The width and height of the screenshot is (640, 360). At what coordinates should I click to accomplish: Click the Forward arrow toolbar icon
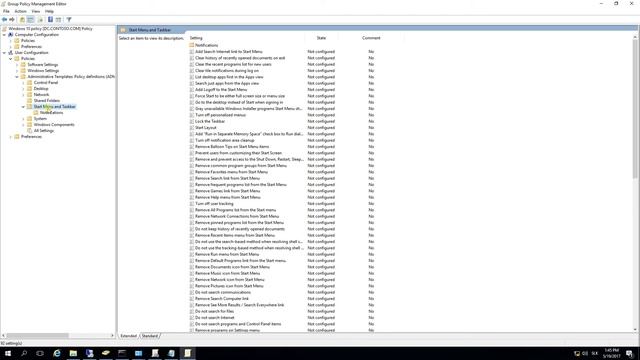12,20
